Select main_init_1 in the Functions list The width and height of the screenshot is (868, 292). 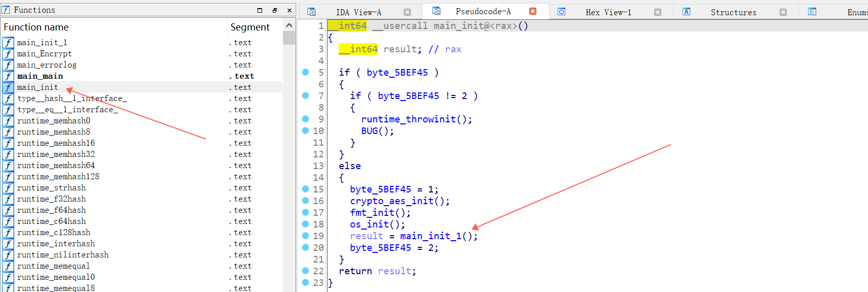[x=142, y=43]
